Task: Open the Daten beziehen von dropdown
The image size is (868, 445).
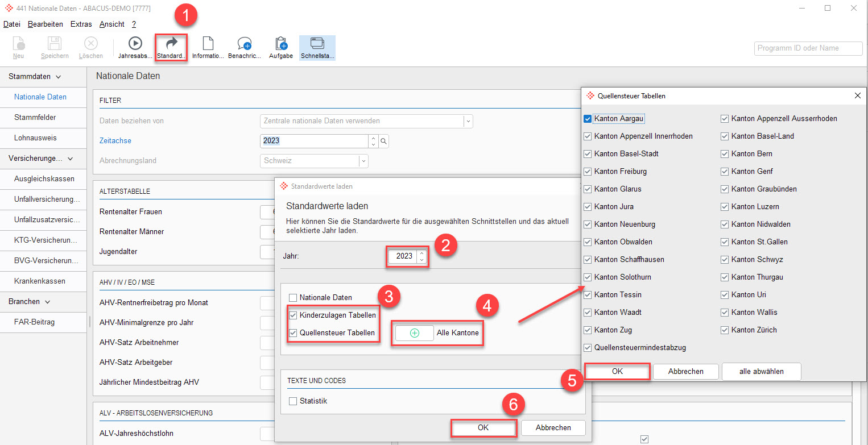Action: 468,121
